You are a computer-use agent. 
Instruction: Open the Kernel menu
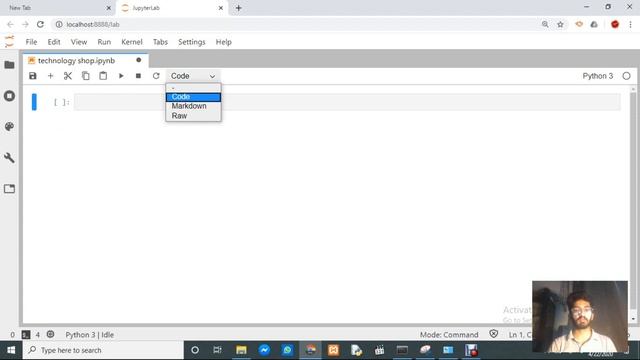132,42
